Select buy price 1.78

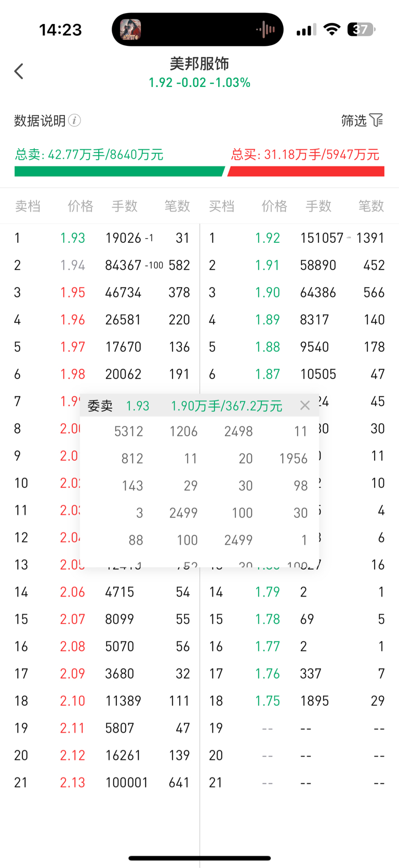pos(268,619)
